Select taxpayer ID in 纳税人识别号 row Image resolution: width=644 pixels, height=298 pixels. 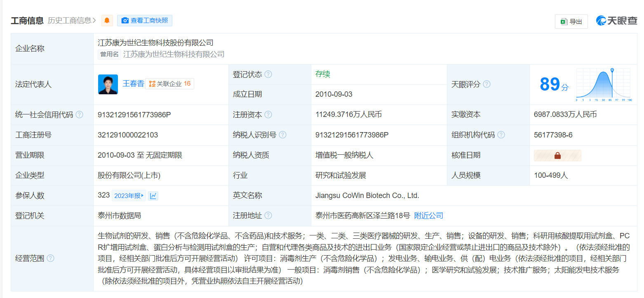[352, 135]
